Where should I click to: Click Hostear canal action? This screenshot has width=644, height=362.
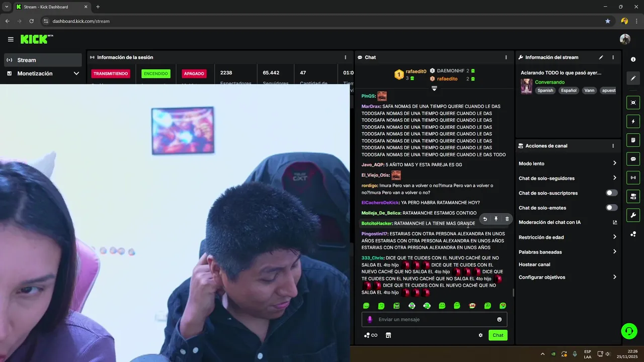(534, 264)
